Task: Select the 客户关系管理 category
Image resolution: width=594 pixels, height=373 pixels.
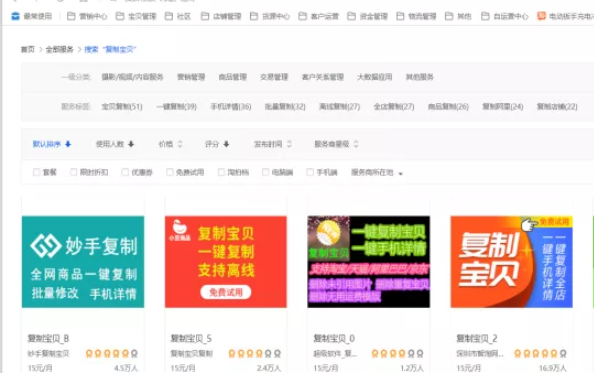Action: click(x=322, y=77)
